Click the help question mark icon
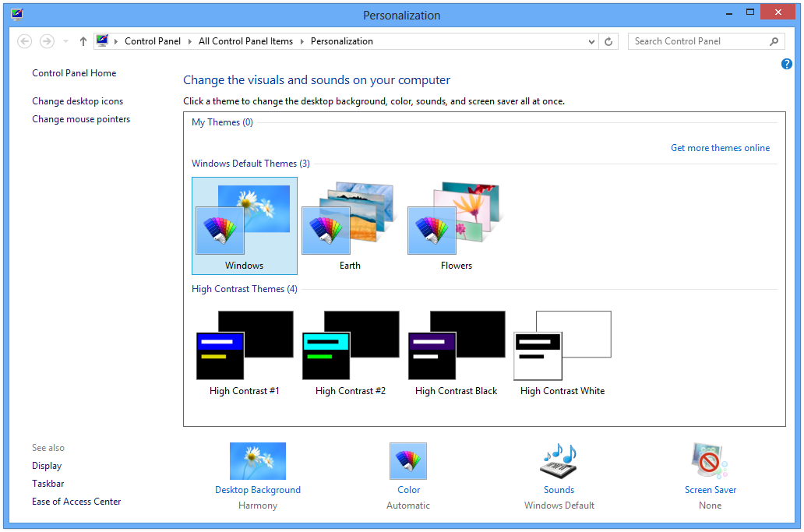804x532 pixels. click(x=786, y=64)
